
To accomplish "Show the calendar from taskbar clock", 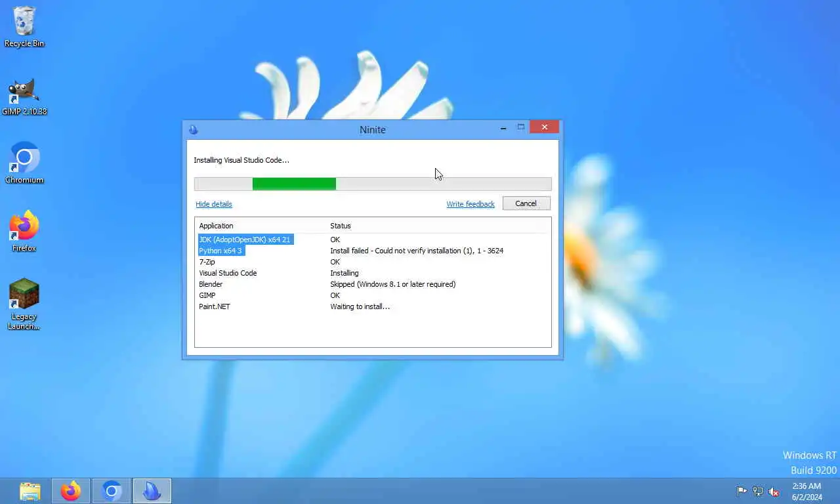I will point(807,491).
